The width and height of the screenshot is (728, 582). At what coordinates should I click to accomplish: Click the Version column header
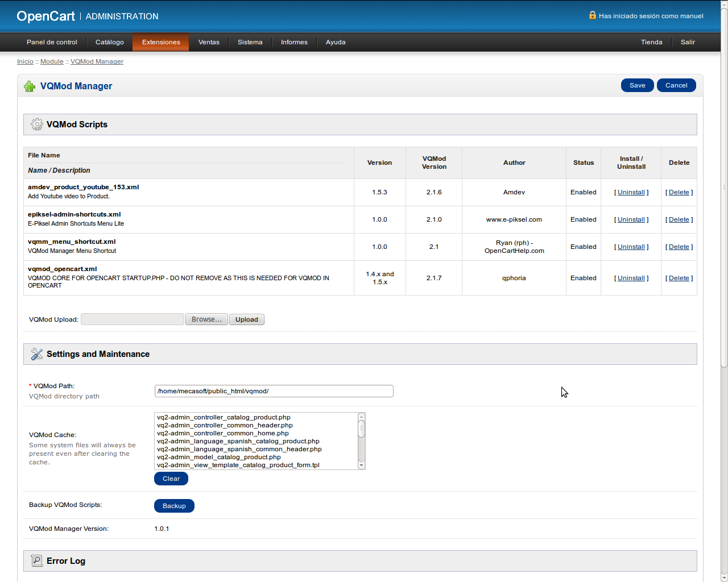click(x=379, y=163)
